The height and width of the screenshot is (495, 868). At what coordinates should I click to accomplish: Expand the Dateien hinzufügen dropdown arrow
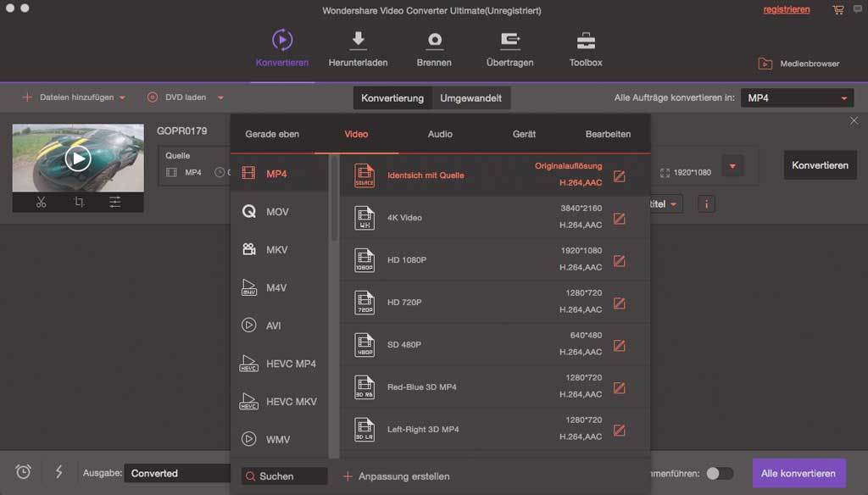click(122, 98)
